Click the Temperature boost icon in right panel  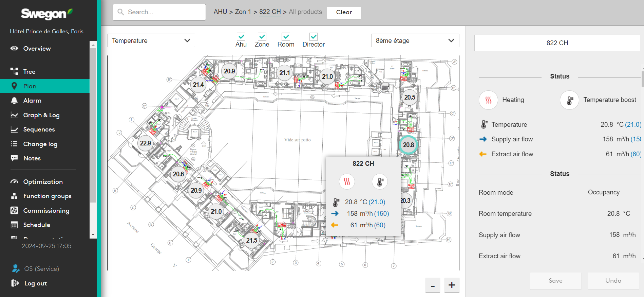click(x=569, y=100)
